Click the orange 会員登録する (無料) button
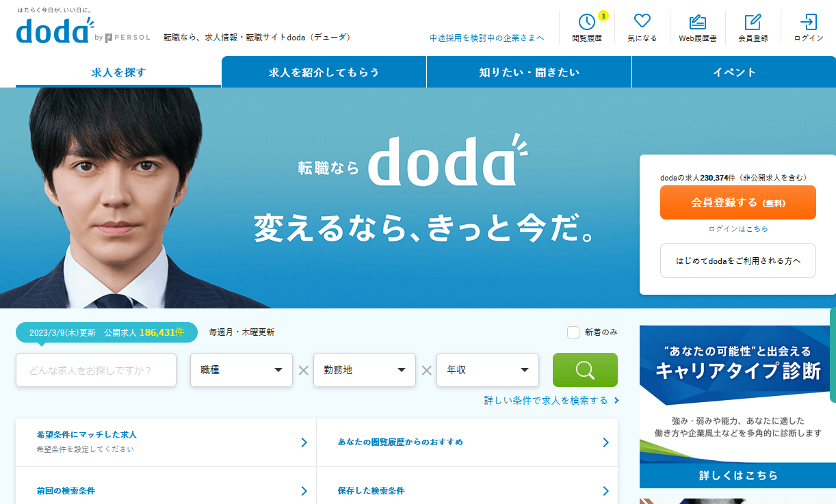Screen dimensions: 836x504 (x=738, y=202)
